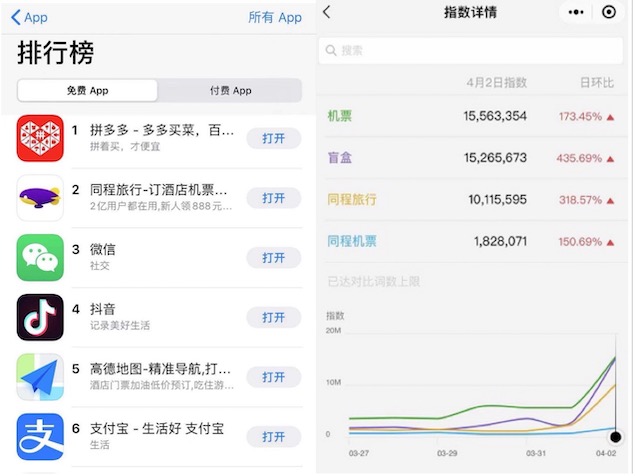The image size is (635, 476).
Task: Click the 03-29 date label on chart
Action: coord(447,453)
